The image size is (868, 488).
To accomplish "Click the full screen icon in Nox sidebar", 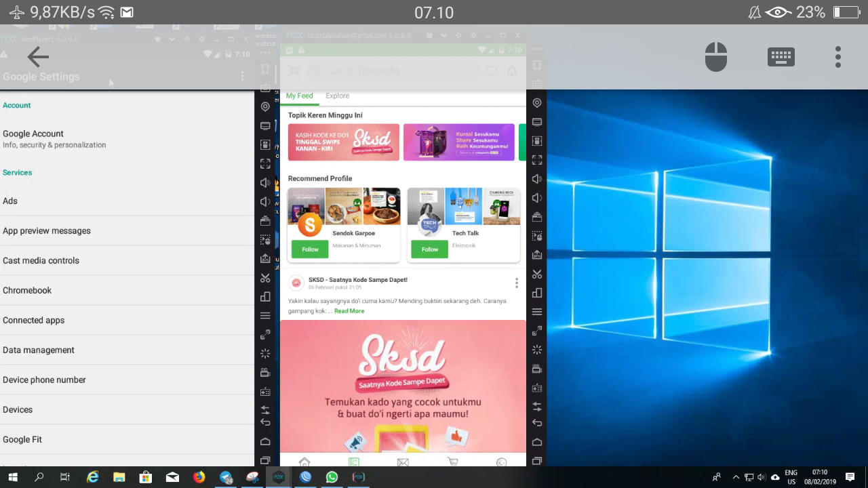I will tap(536, 160).
